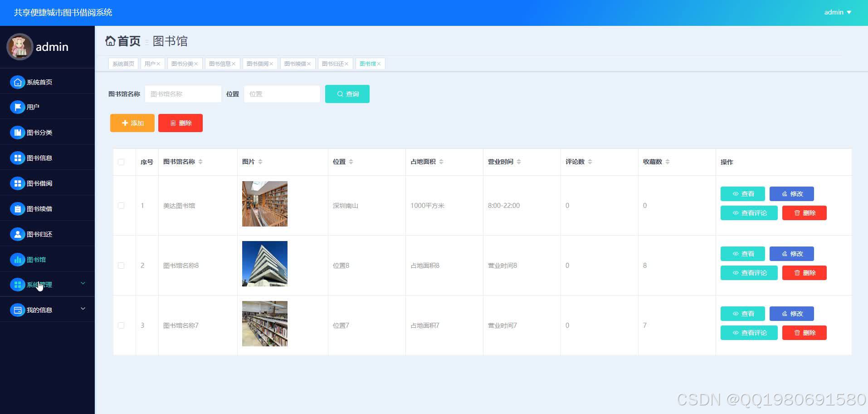The height and width of the screenshot is (414, 868).
Task: Close the 用户 tab with its x
Action: [158, 64]
